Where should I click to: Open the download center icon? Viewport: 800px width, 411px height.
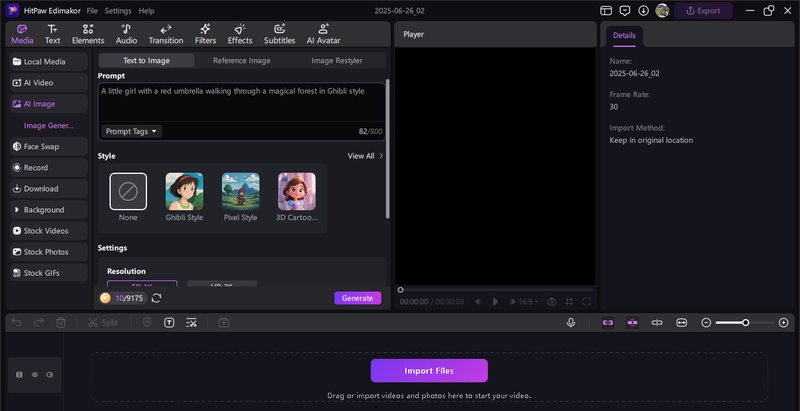click(643, 11)
